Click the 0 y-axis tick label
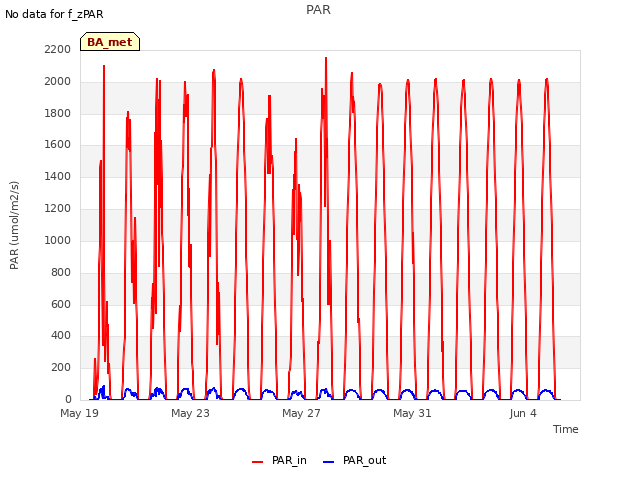 pos(68,400)
